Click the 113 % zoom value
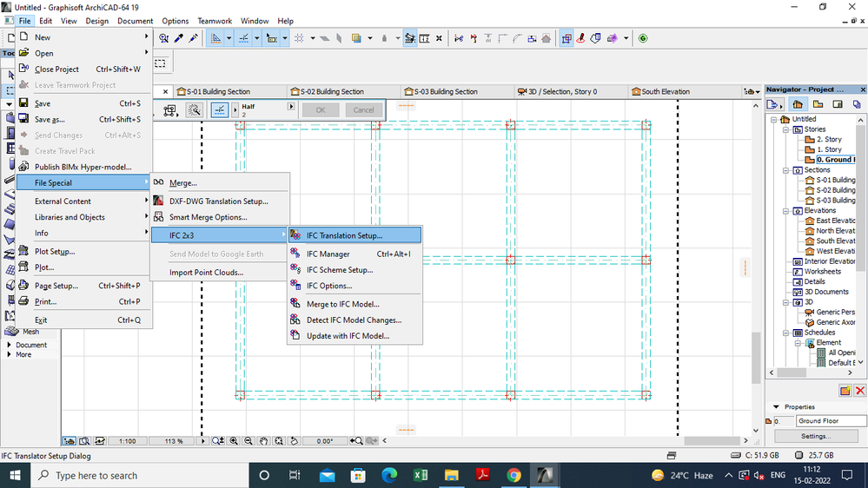Viewport: 868px width, 488px height. (173, 441)
